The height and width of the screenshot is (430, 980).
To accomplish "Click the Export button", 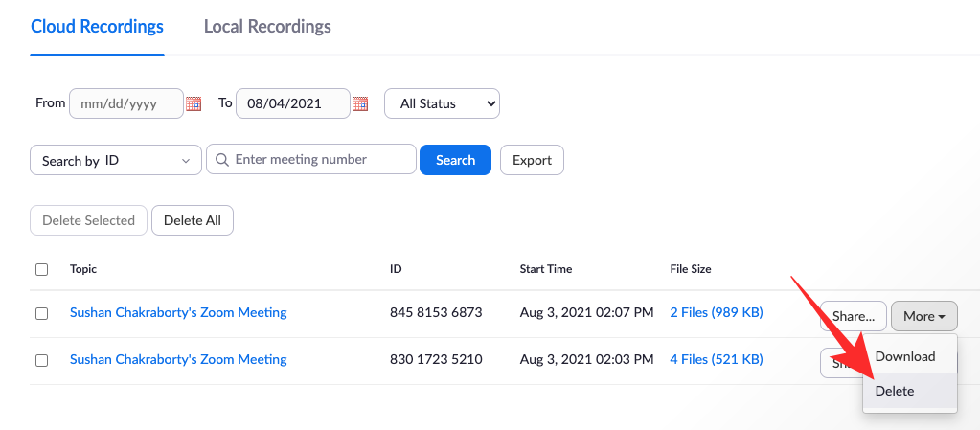I will click(532, 160).
